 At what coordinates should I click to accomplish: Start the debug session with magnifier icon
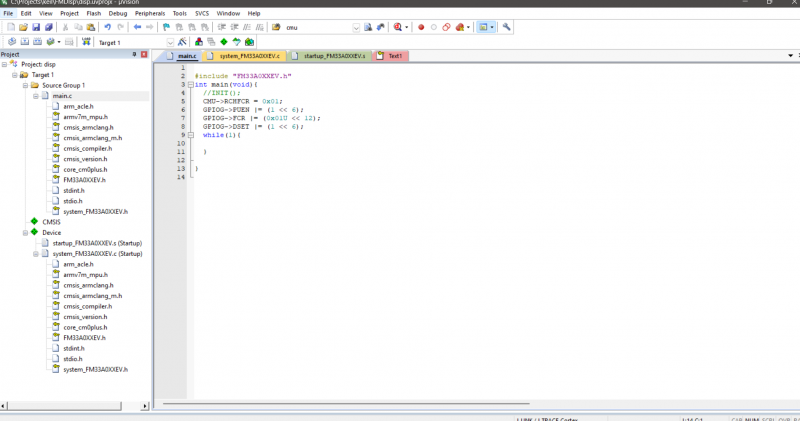(399, 27)
